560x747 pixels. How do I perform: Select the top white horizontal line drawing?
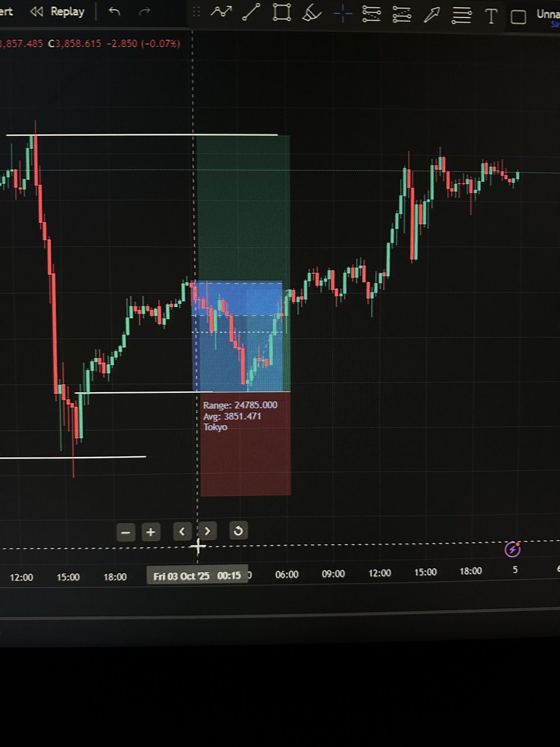point(142,134)
